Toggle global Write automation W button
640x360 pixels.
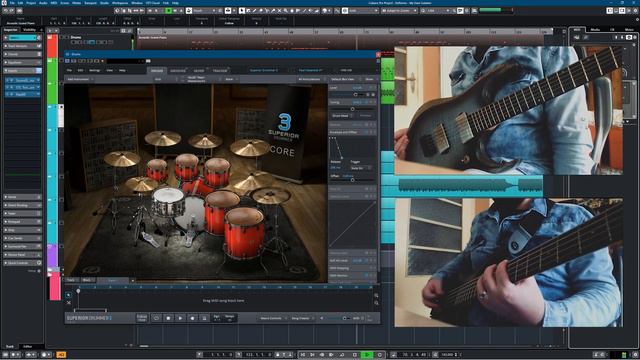(175, 11)
